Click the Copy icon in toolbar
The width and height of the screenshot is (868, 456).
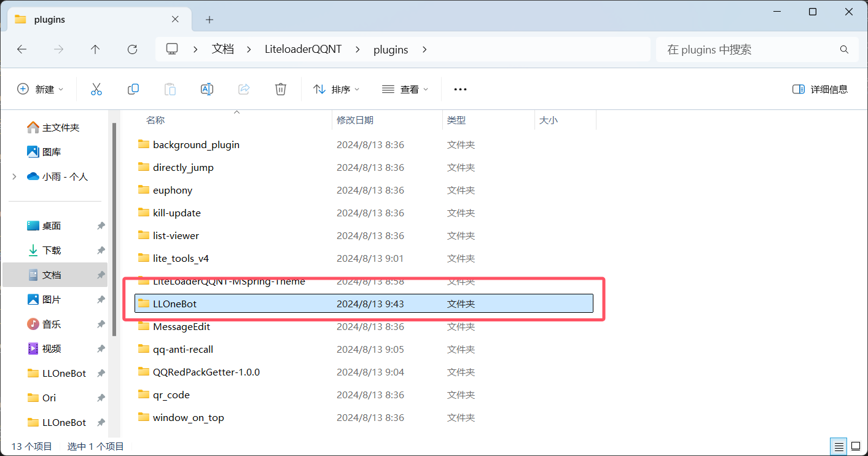pos(133,89)
